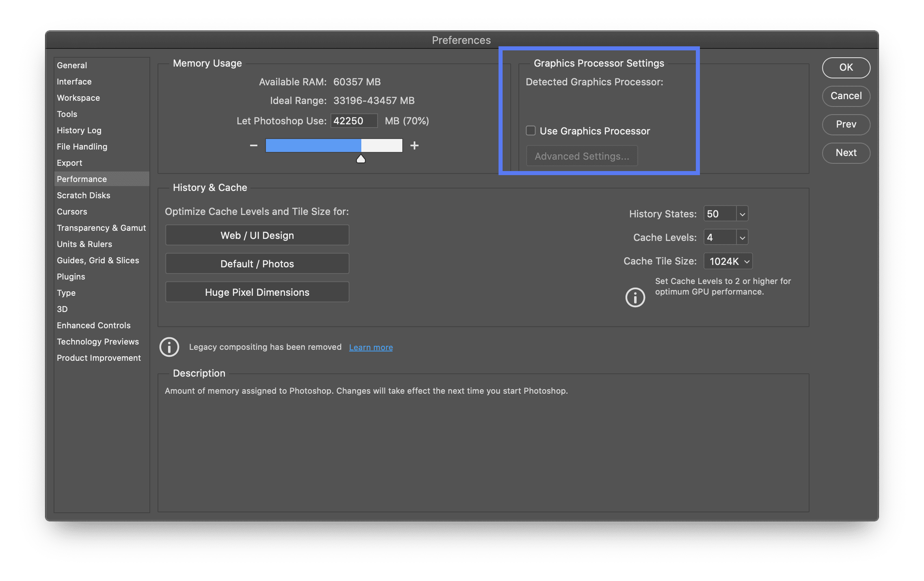Choose the Huge Pixel Dimensions preset
The height and width of the screenshot is (581, 924).
tap(257, 292)
